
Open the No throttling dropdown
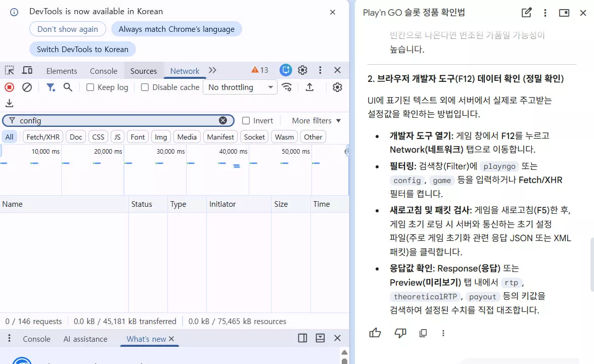[x=240, y=87]
